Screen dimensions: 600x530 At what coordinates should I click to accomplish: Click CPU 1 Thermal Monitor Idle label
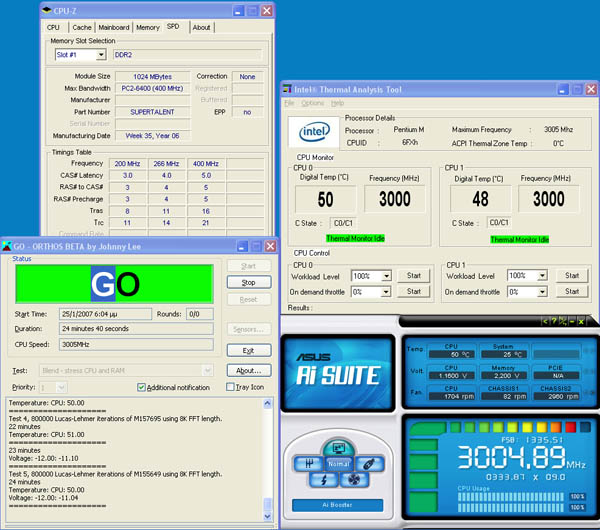[x=520, y=240]
